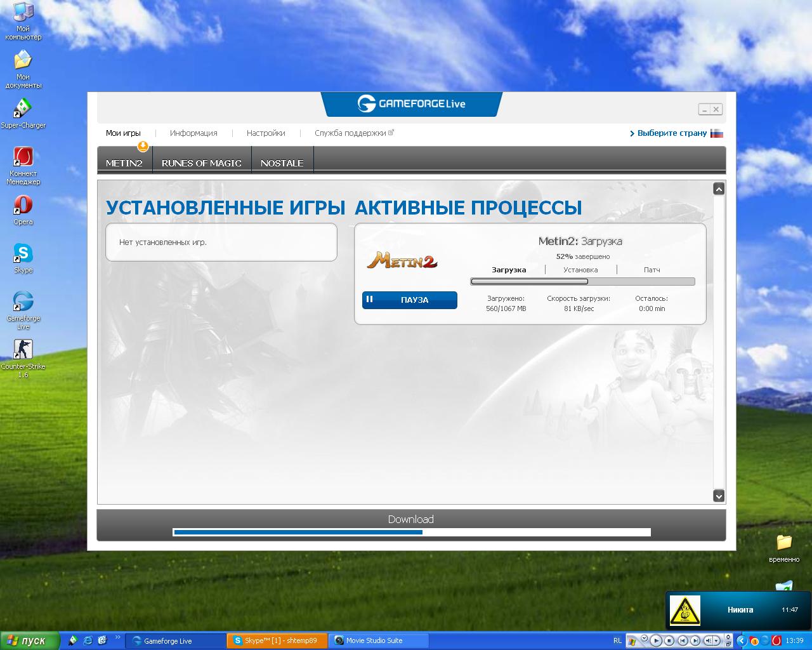Close the Gameforge Live window

click(716, 109)
